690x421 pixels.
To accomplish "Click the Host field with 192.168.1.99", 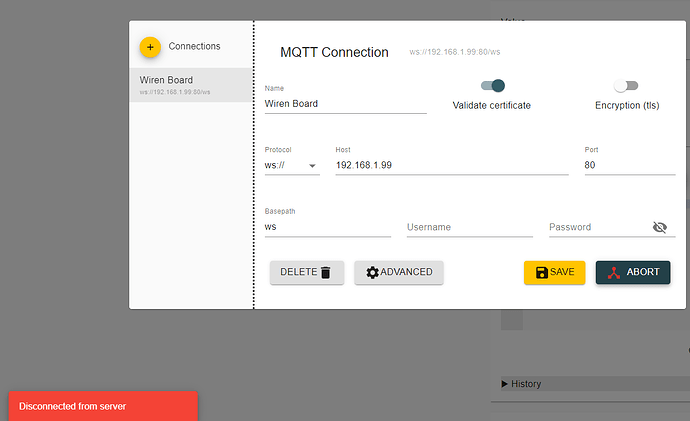I will click(x=451, y=165).
